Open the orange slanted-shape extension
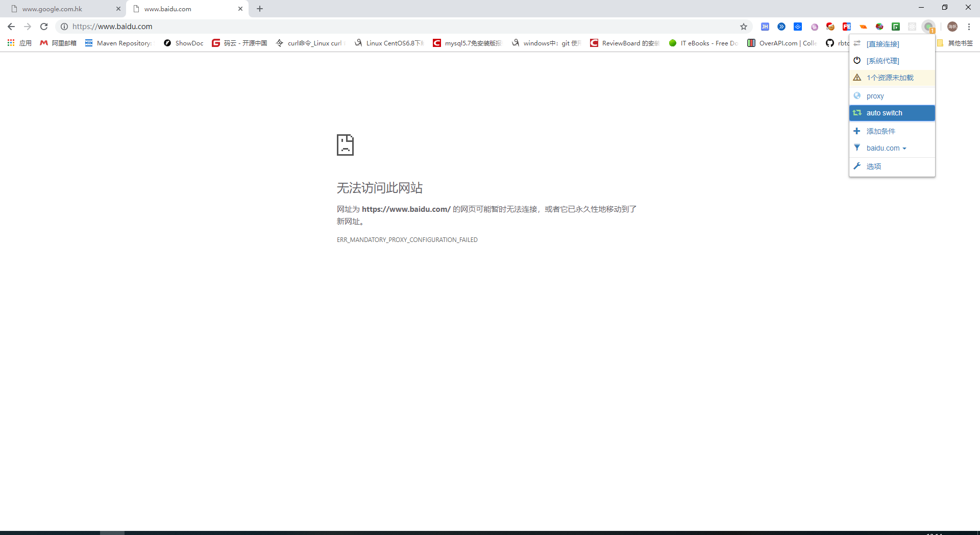 (863, 27)
